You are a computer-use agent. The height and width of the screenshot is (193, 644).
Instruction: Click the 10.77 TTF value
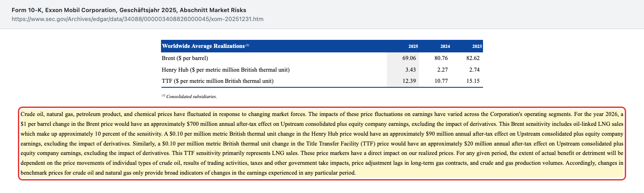coord(441,81)
